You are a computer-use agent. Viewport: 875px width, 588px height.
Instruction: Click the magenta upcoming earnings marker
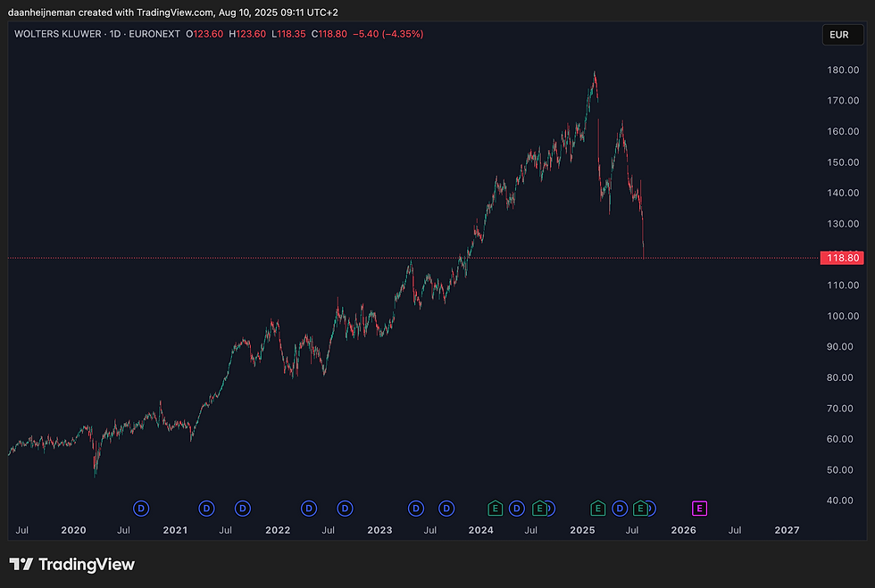[x=699, y=509]
